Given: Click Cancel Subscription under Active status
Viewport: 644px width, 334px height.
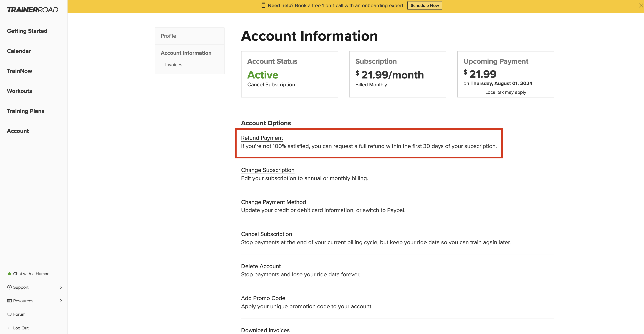Looking at the screenshot, I should [271, 85].
